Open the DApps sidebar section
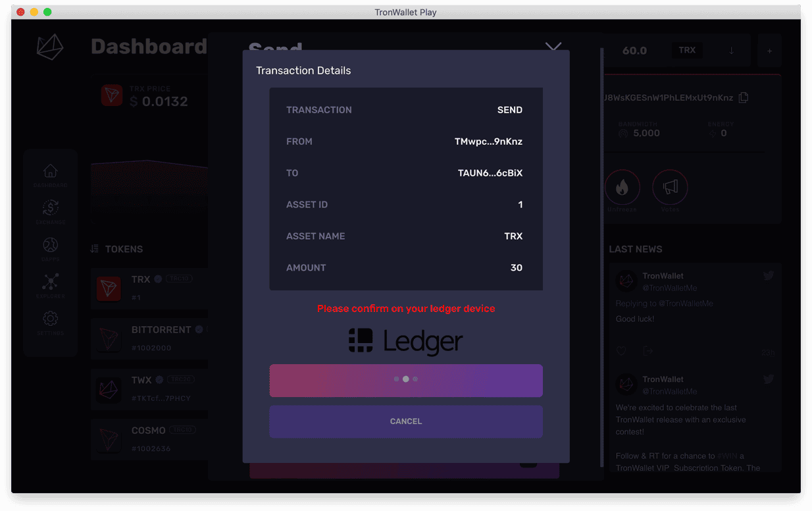This screenshot has height=511, width=812. point(51,249)
